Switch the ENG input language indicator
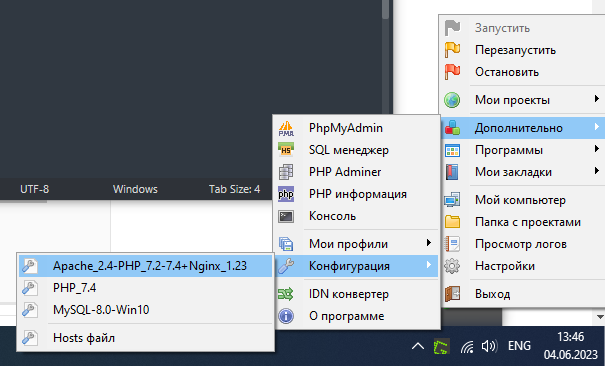The image size is (605, 366). coord(519,346)
